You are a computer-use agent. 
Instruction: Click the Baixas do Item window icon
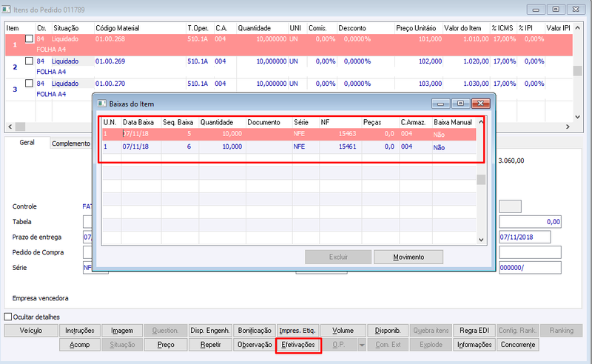(x=101, y=104)
